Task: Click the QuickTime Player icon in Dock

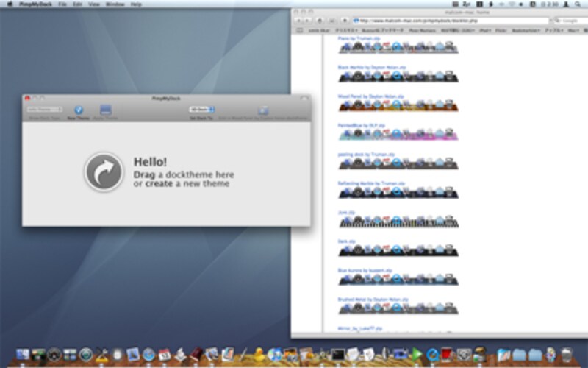Action: (x=432, y=354)
